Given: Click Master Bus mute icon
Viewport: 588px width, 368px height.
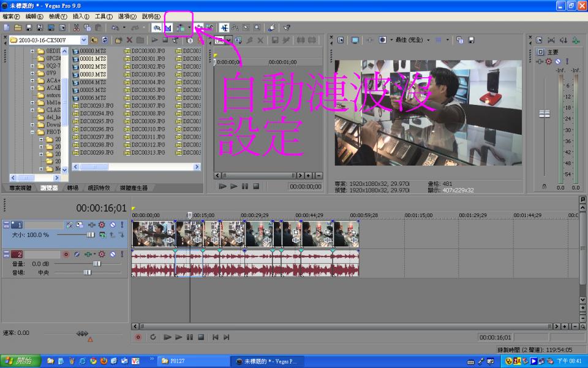Looking at the screenshot, I should tap(557, 61).
